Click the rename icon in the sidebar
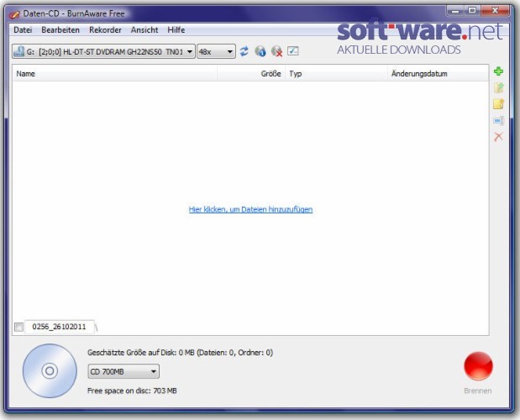 pyautogui.click(x=498, y=120)
